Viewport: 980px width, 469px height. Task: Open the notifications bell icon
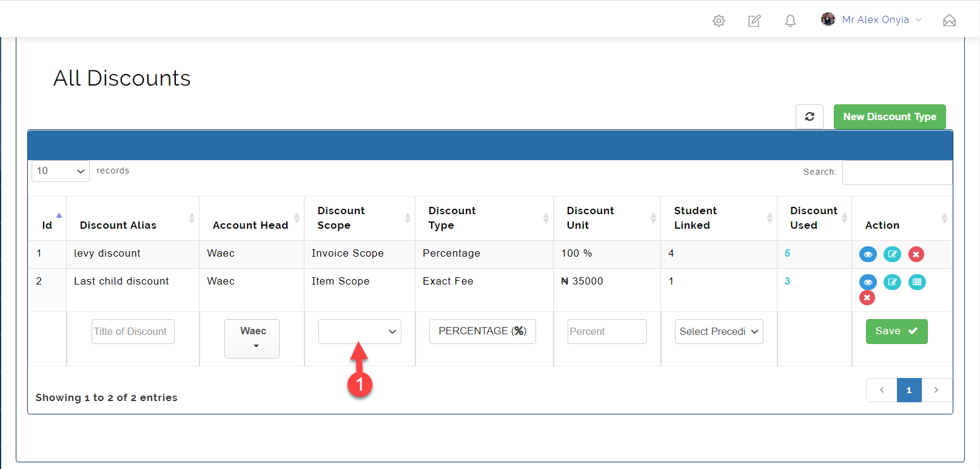point(790,21)
